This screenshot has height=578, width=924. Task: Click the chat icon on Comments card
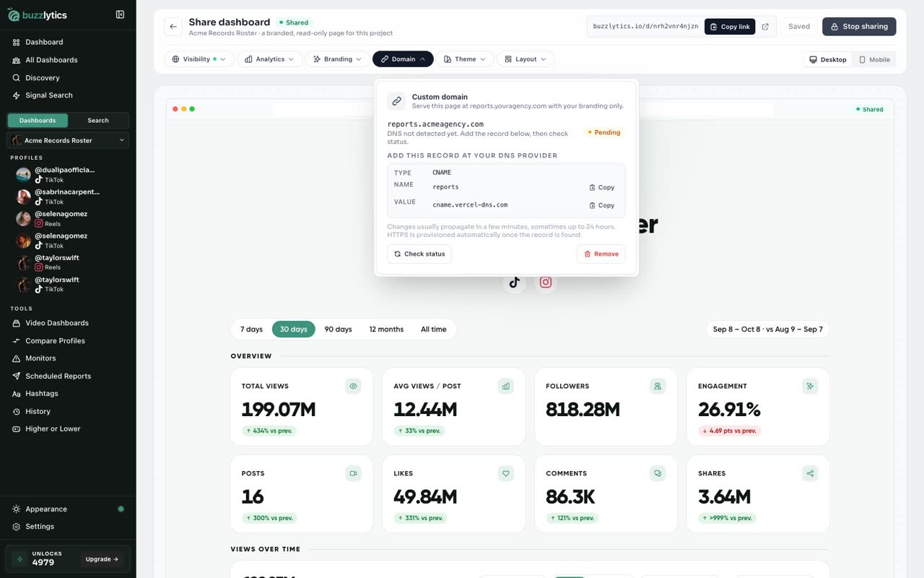[658, 474]
